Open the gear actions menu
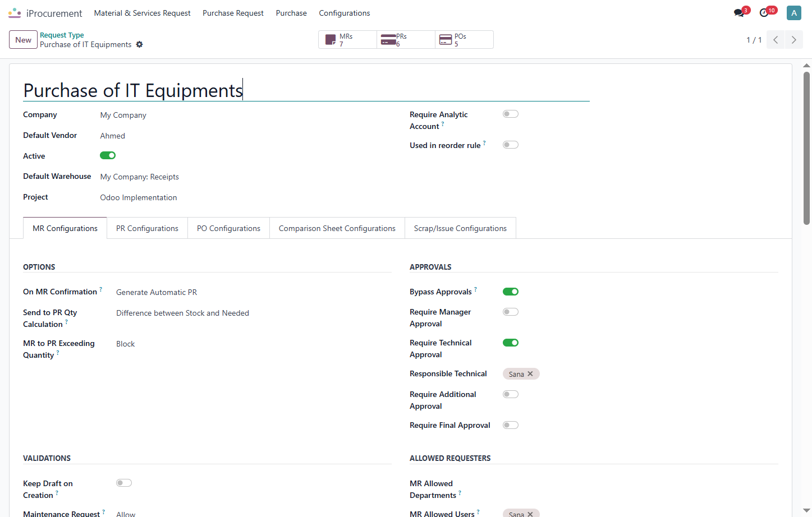 140,45
